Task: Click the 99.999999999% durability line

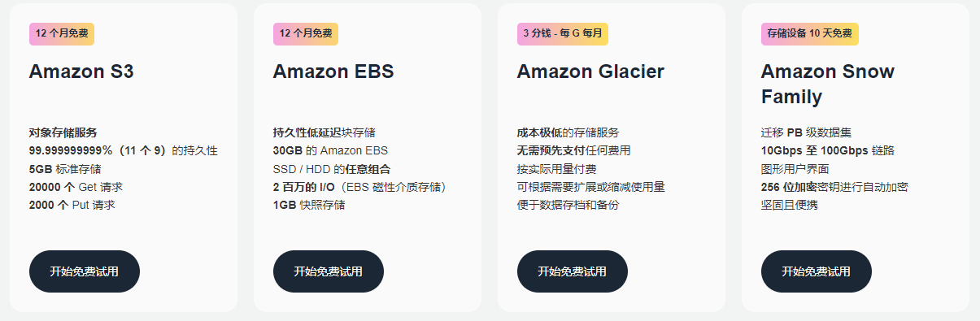Action: click(124, 150)
